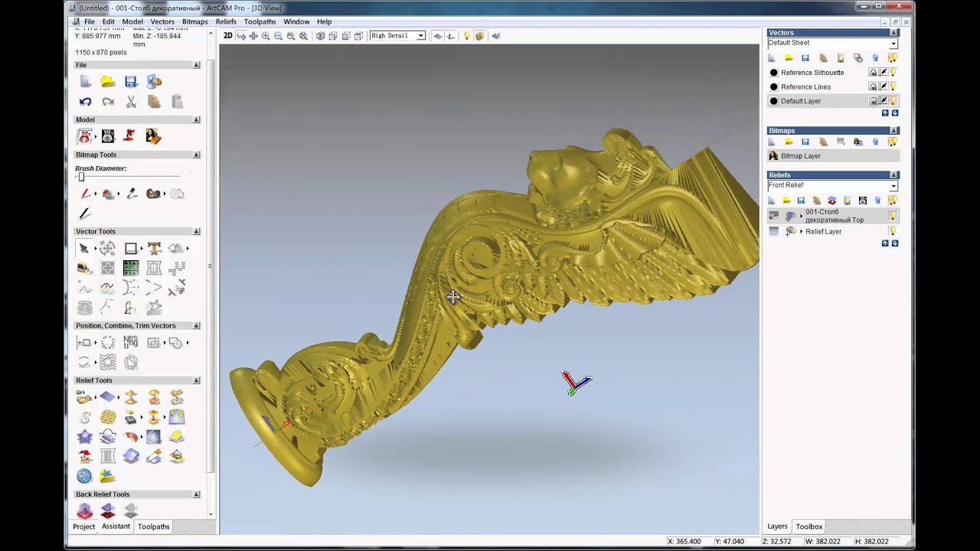Delete vector layer with the trash icon
Image resolution: width=980 pixels, height=551 pixels.
point(875,58)
